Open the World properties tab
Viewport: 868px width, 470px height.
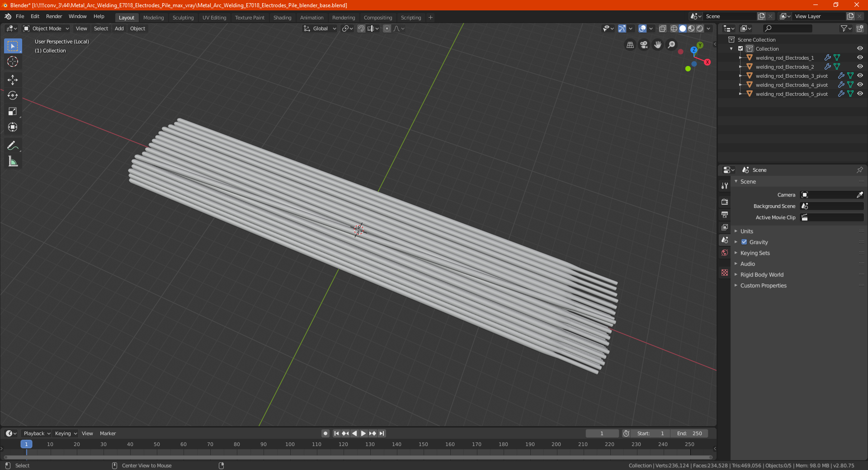click(725, 253)
